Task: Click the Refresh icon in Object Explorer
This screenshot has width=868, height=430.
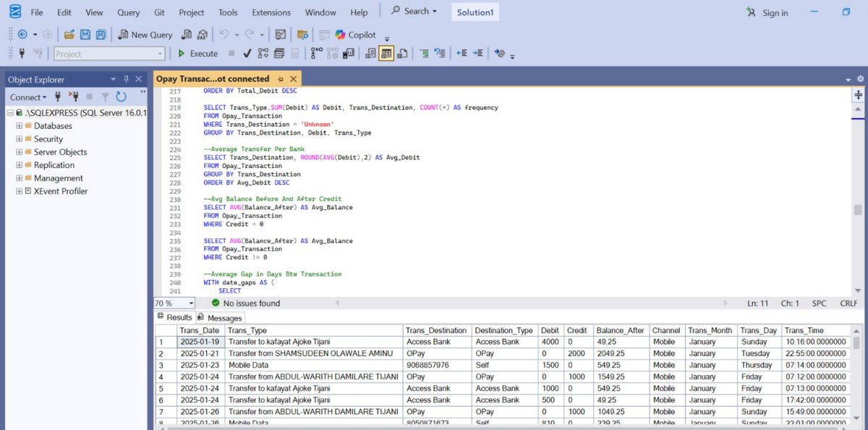Action: (x=121, y=96)
